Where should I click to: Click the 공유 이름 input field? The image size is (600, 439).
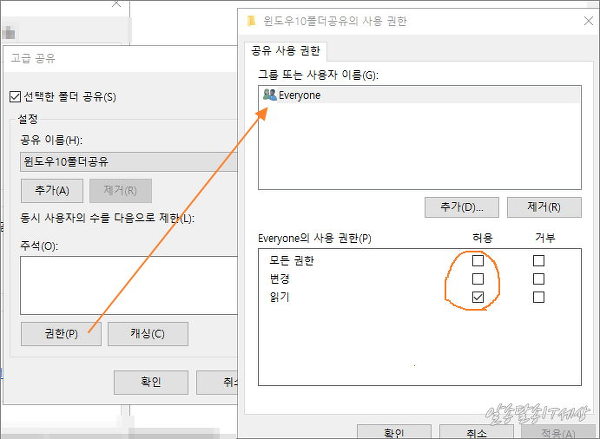(125, 162)
